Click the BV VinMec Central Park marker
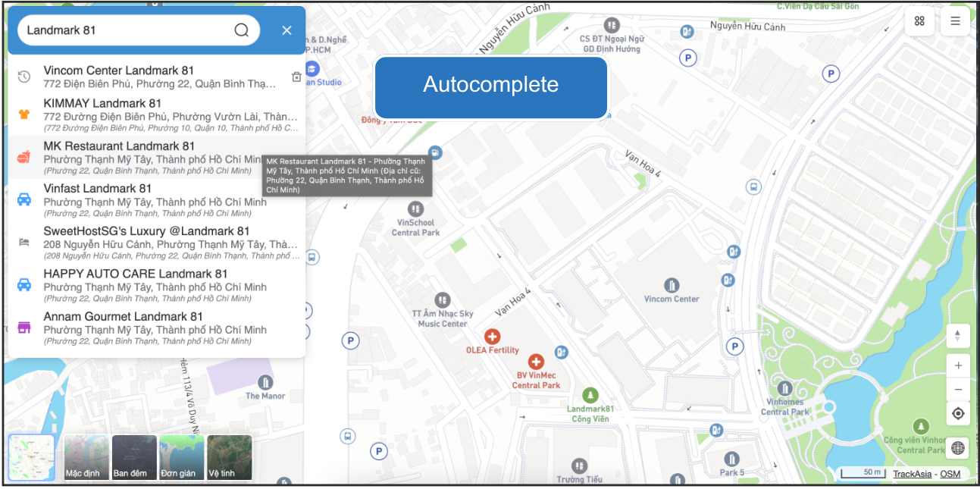Image resolution: width=980 pixels, height=489 pixels. pyautogui.click(x=536, y=362)
